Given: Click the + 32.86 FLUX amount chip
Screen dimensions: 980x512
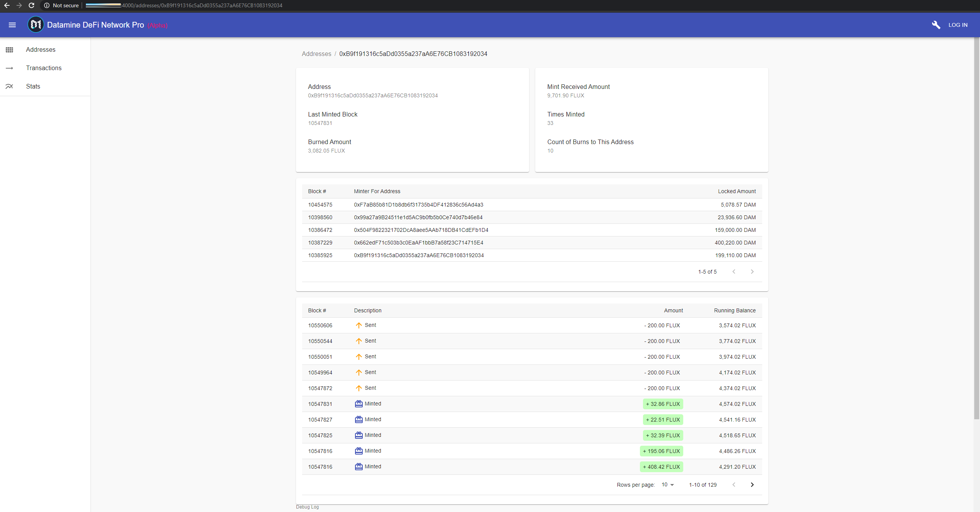Looking at the screenshot, I should pyautogui.click(x=663, y=404).
